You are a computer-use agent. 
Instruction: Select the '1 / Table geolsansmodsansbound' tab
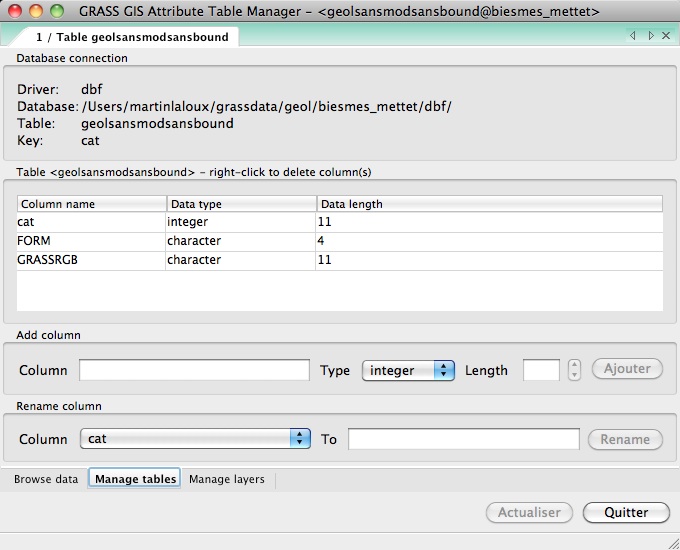tap(132, 37)
